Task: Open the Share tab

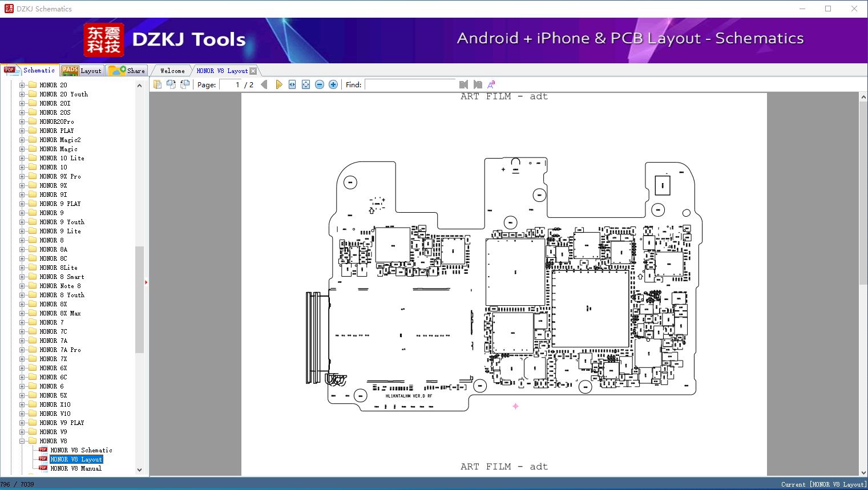Action: [127, 71]
